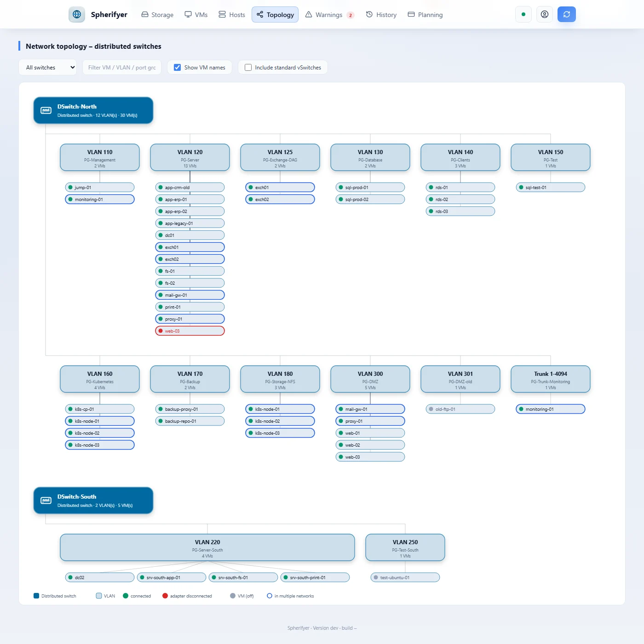Screen dimensions: 644x644
Task: Select the Trunk 1-4094 node
Action: click(x=551, y=379)
